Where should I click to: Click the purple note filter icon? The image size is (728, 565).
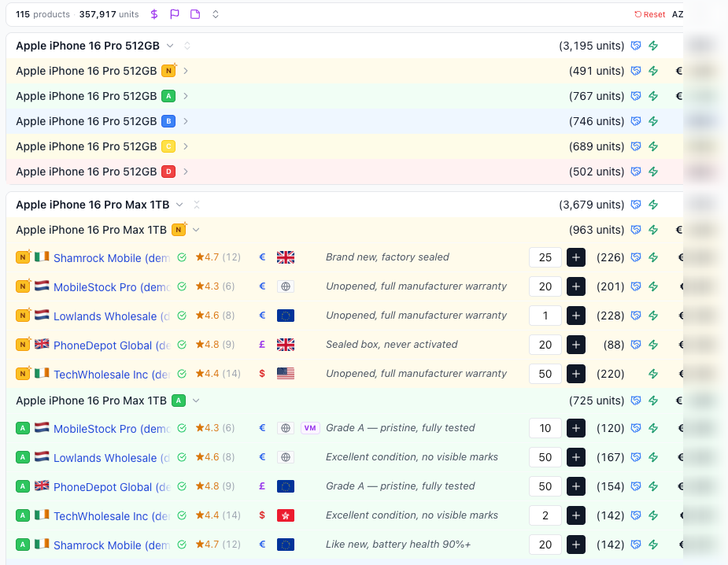point(195,14)
